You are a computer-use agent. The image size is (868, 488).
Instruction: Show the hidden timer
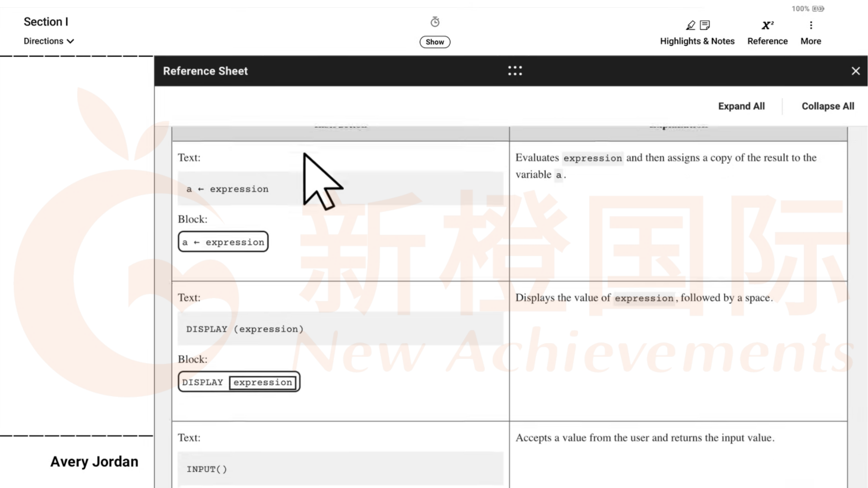[435, 42]
